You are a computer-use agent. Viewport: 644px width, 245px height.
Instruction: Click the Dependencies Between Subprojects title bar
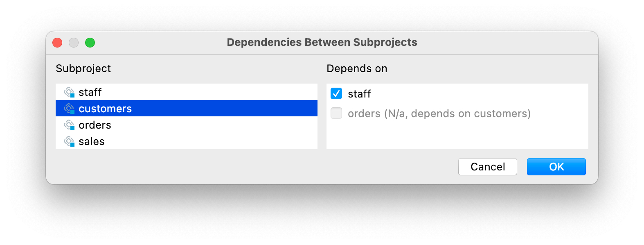[322, 42]
